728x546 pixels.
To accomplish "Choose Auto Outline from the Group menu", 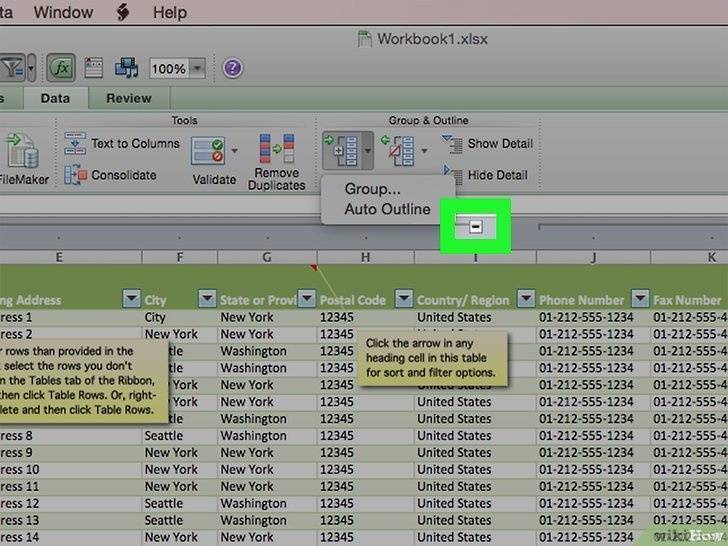I will coord(387,209).
